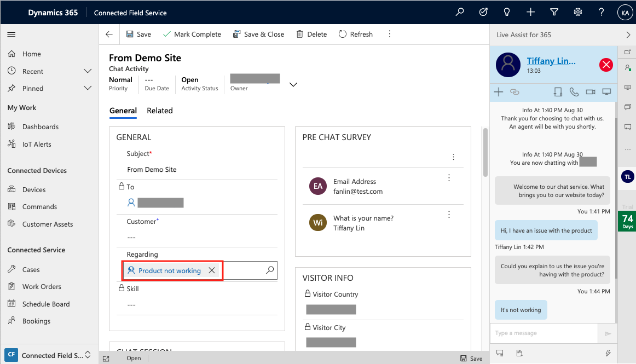Expand the header fields chevron
The height and width of the screenshot is (364, 636).
pyautogui.click(x=293, y=84)
